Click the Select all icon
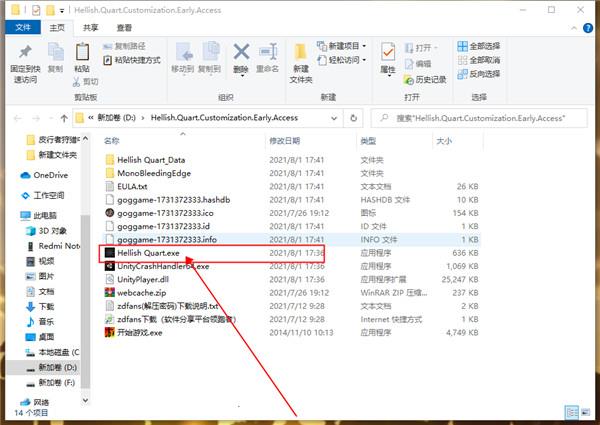Viewport: 600px width, 425px height. 462,46
